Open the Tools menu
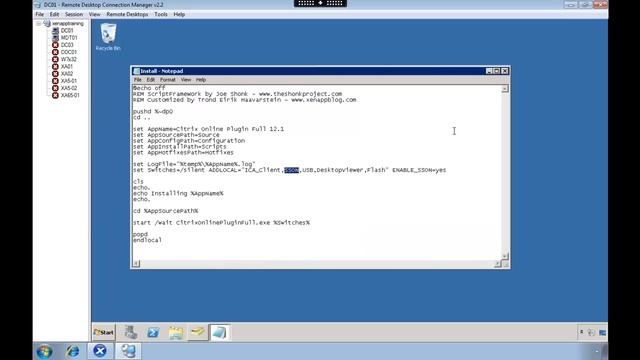The image size is (640, 360). pyautogui.click(x=161, y=14)
